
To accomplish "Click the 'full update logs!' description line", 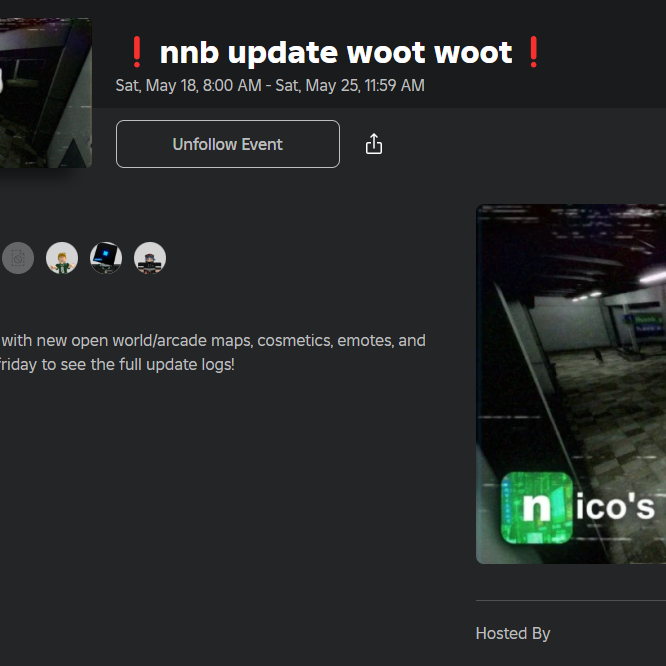I will 117,364.
